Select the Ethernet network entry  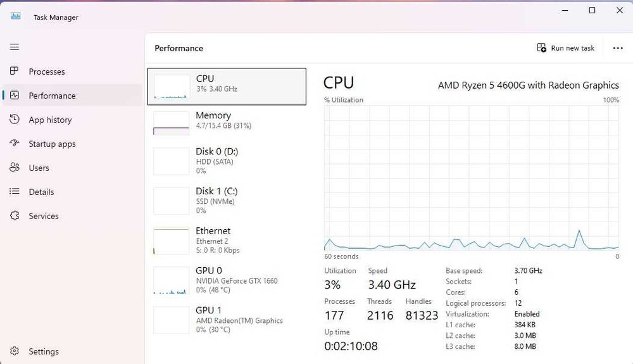click(x=227, y=240)
